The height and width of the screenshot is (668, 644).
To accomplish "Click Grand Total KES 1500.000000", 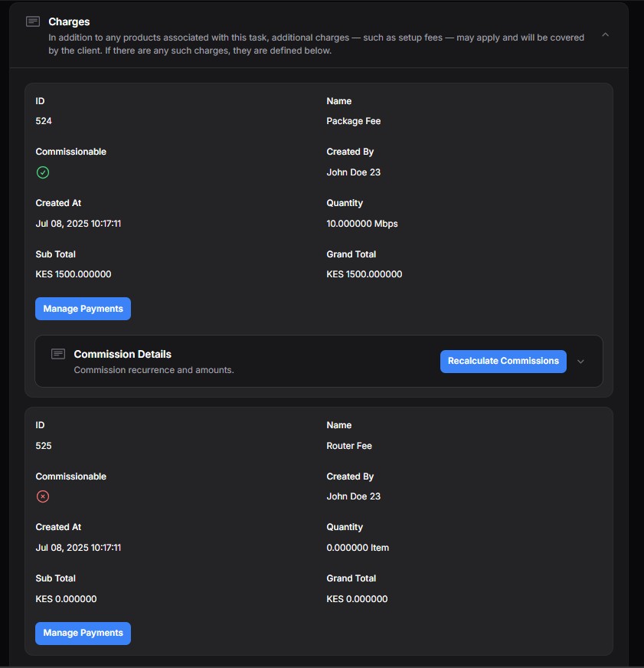I will 364,274.
